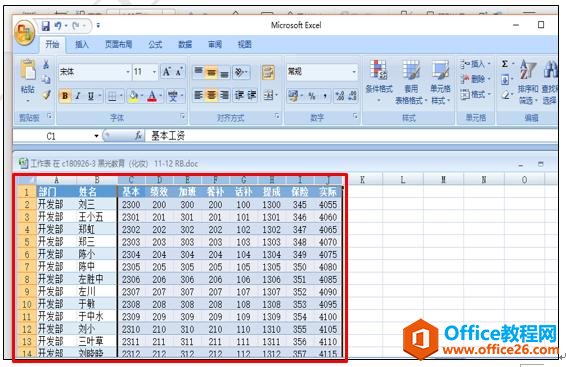This screenshot has height=367, width=566.
Task: Toggle middle vertical alignment
Action: [211, 72]
